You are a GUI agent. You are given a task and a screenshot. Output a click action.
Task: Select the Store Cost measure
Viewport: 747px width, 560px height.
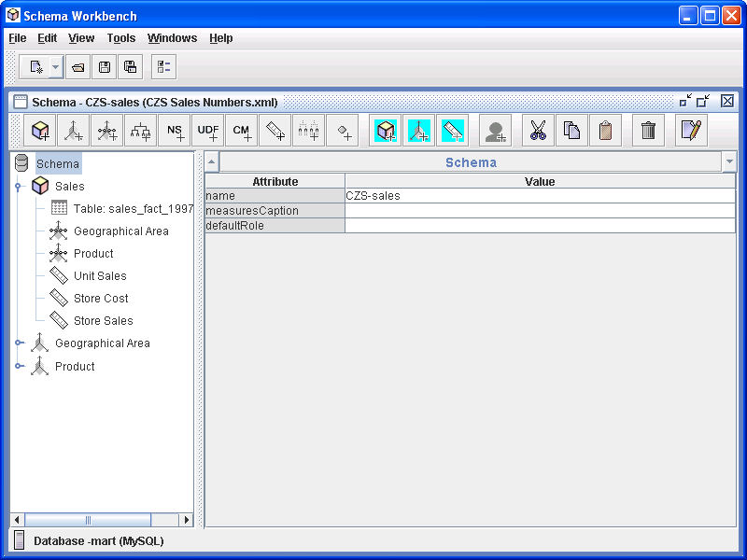pyautogui.click(x=101, y=298)
